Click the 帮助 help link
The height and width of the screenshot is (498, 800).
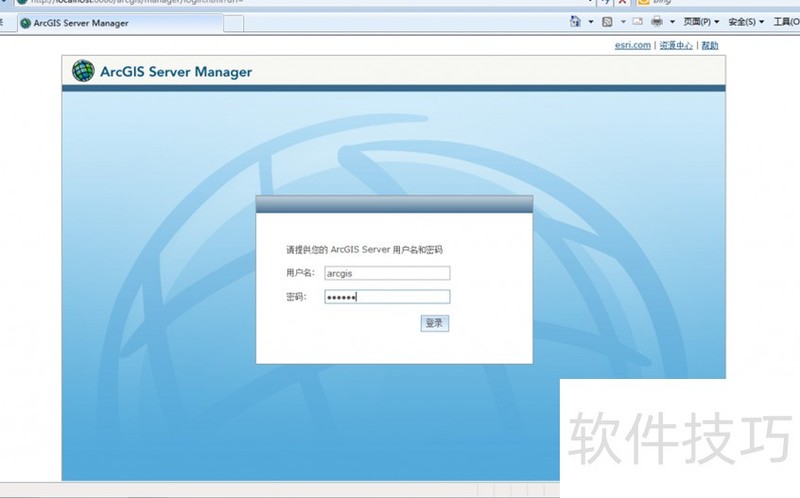(709, 45)
